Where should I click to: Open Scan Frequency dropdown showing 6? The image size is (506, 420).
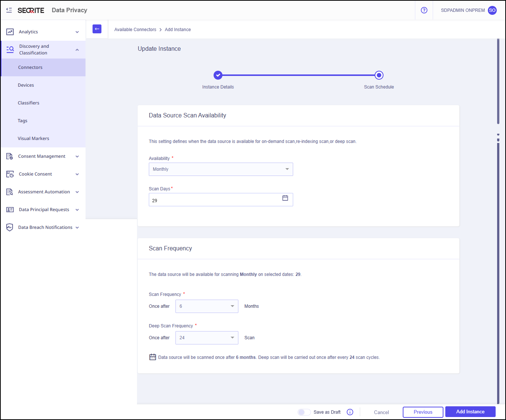pyautogui.click(x=207, y=306)
